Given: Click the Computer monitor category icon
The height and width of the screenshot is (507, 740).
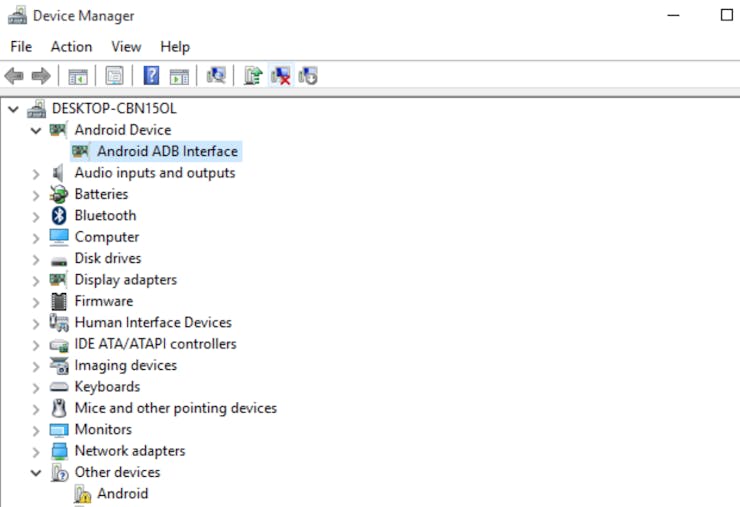Looking at the screenshot, I should (59, 237).
